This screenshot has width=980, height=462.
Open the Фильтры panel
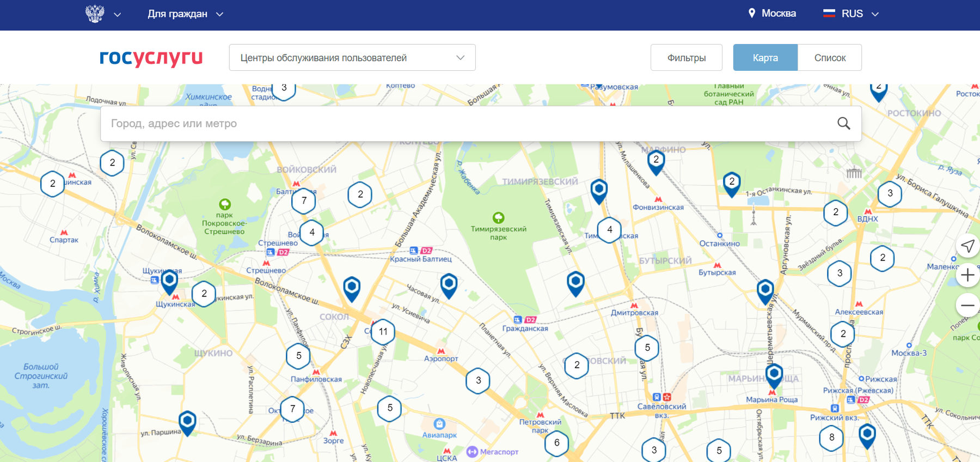pos(686,58)
